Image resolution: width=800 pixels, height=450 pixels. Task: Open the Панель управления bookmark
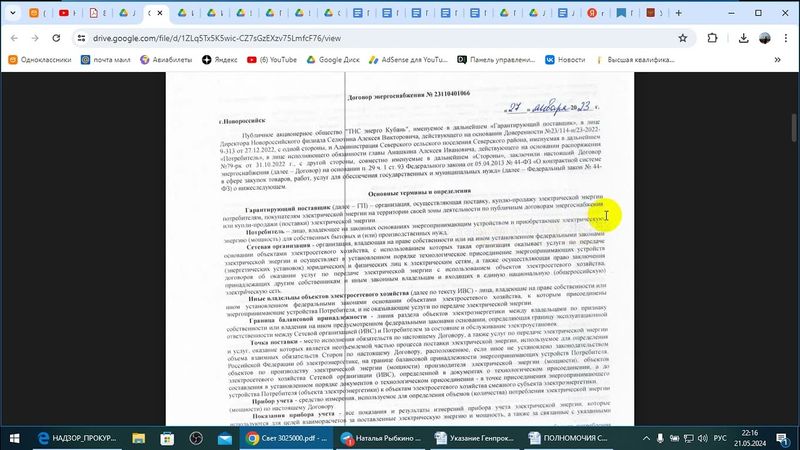pyautogui.click(x=496, y=60)
